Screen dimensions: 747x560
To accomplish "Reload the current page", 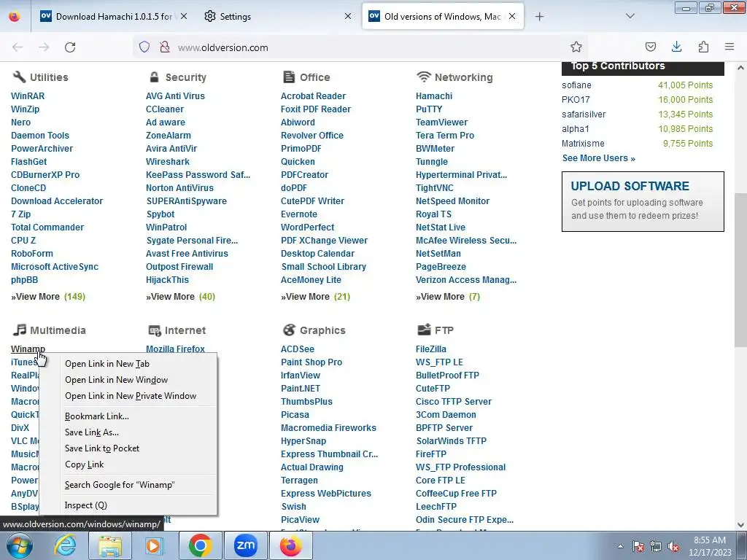I will point(70,47).
